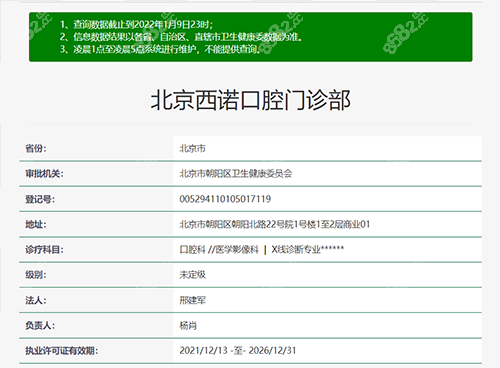Click the label 地址:

36,224
